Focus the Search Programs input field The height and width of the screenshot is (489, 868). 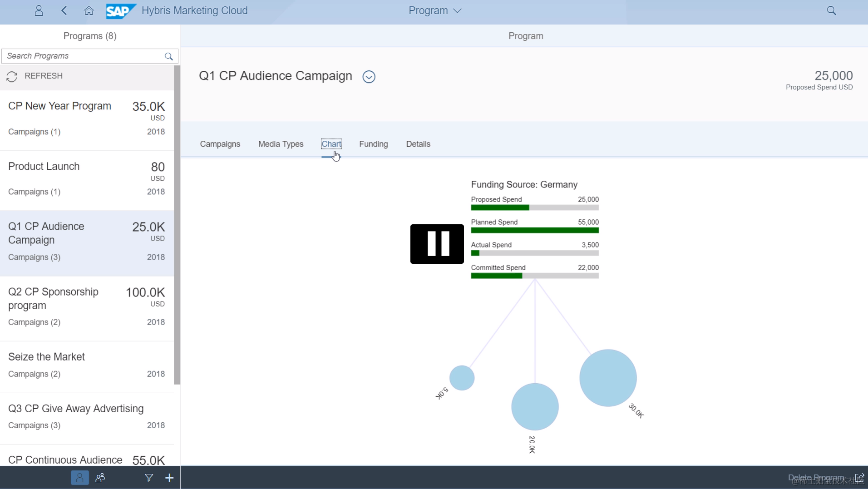[x=90, y=56]
